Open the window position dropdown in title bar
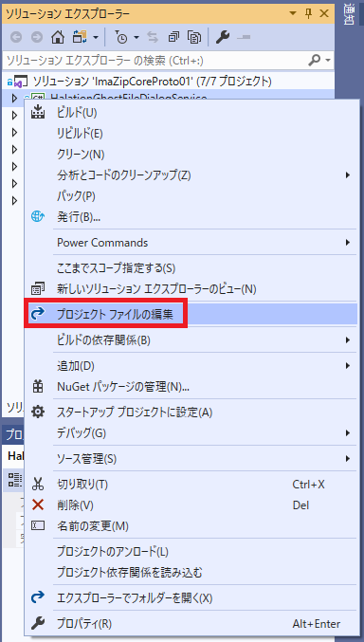The image size is (364, 642). pos(293,13)
